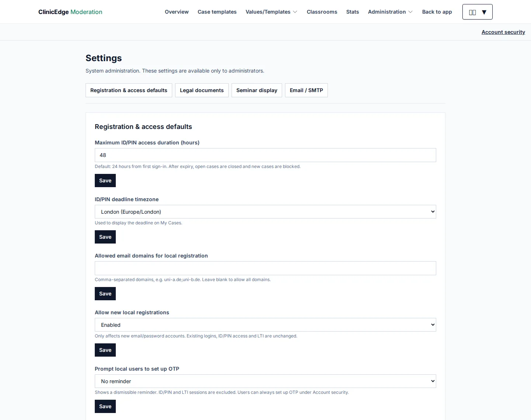
Task: Click the 'Shows a dismissible reminder' hint text
Action: [222, 392]
